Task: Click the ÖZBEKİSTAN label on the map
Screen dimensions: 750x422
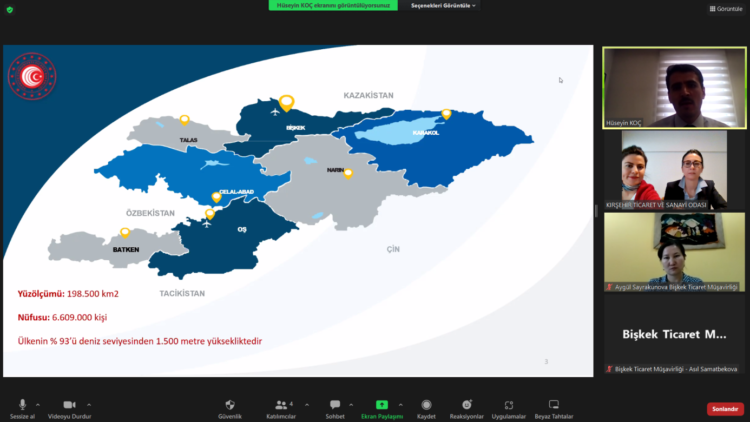Action: coord(150,213)
